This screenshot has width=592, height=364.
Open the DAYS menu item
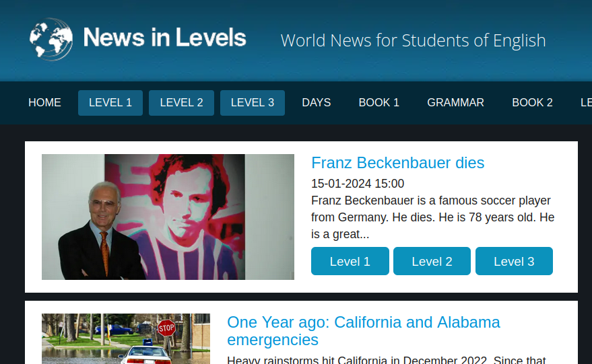pos(316,103)
